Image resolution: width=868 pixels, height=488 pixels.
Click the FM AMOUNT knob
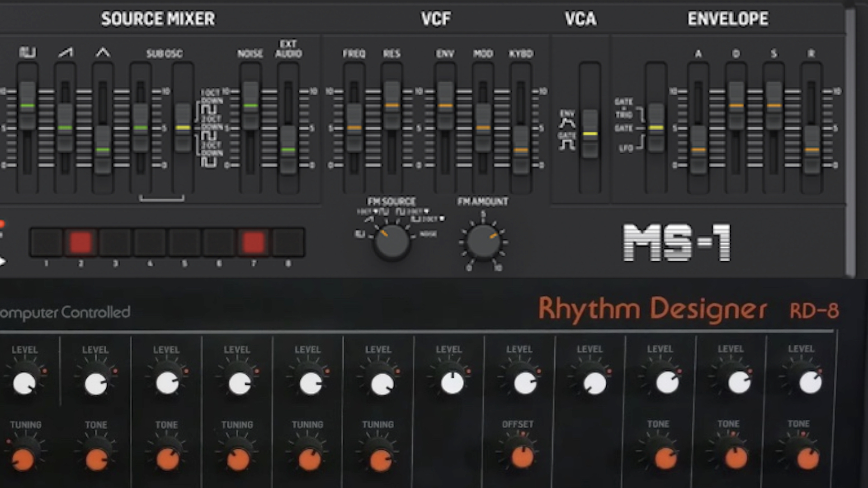(483, 242)
